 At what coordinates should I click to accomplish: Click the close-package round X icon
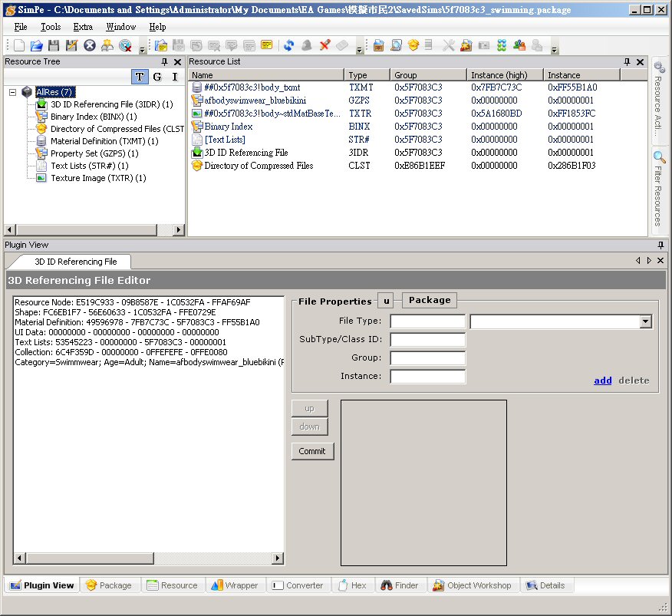(x=90, y=45)
